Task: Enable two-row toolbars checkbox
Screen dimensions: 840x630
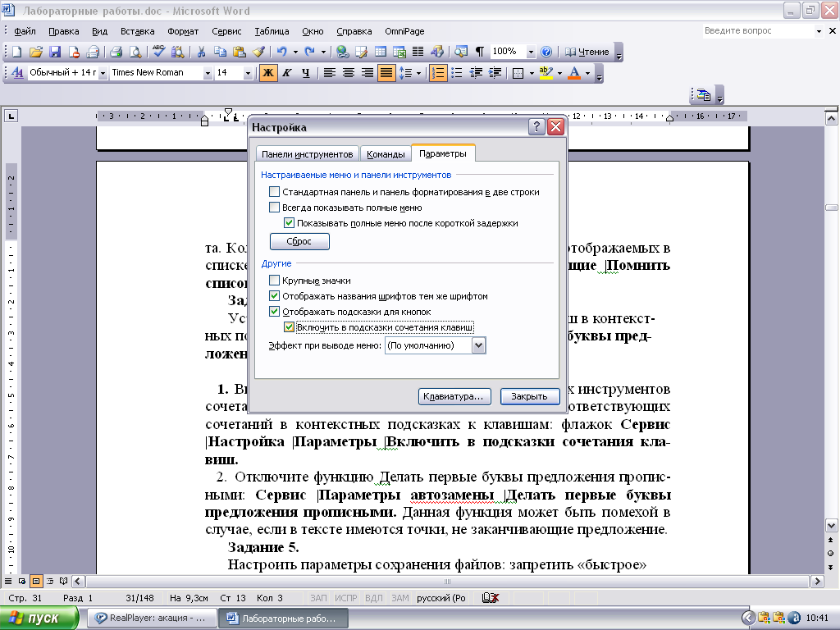Action: tap(274, 192)
